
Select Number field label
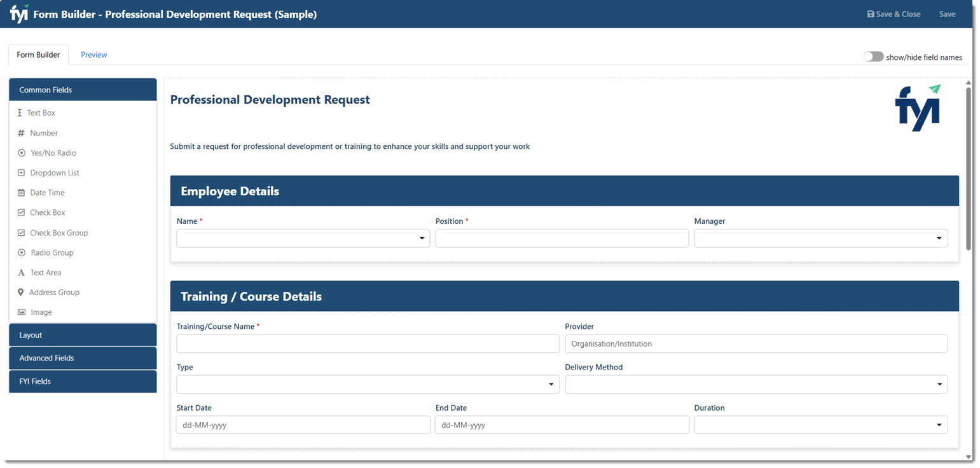[x=44, y=133]
